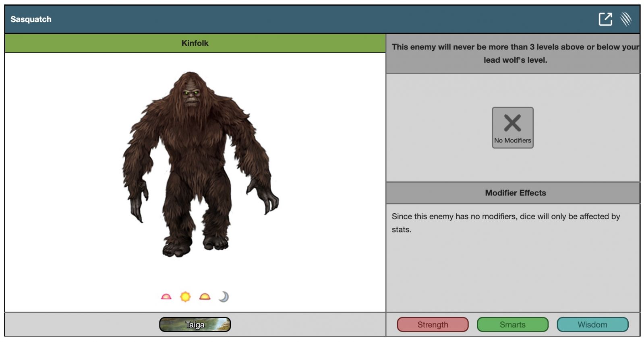
Task: Click the claw marks icon in header
Action: (626, 19)
